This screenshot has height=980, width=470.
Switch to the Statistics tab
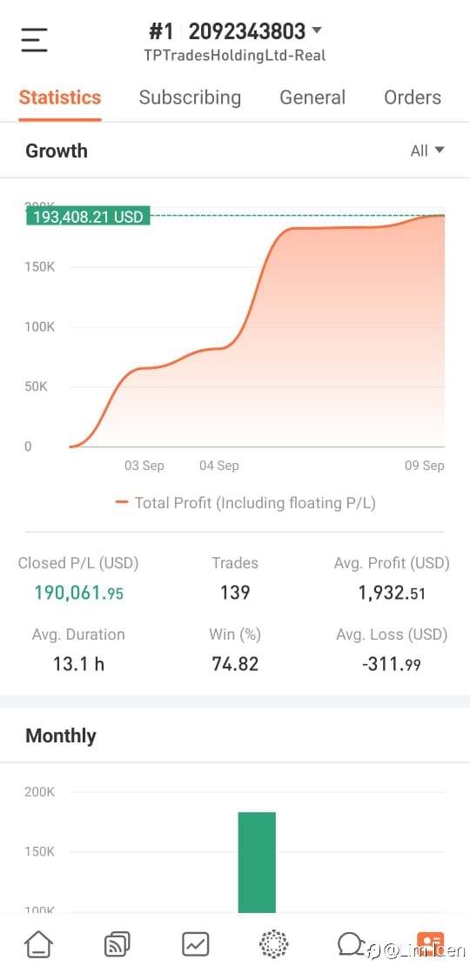click(x=60, y=97)
